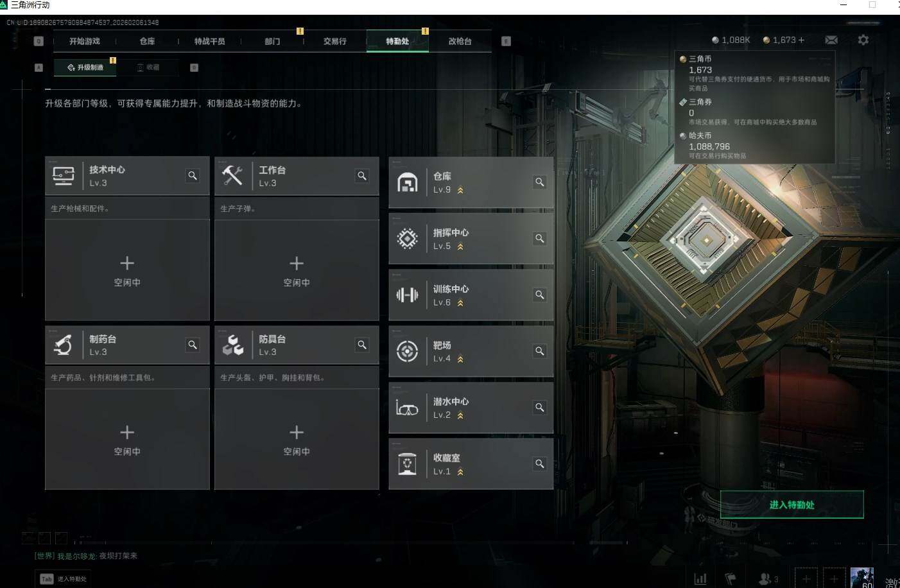Viewport: 900px width, 588px height.
Task: Switch to the 交易行 tab
Action: coord(334,41)
